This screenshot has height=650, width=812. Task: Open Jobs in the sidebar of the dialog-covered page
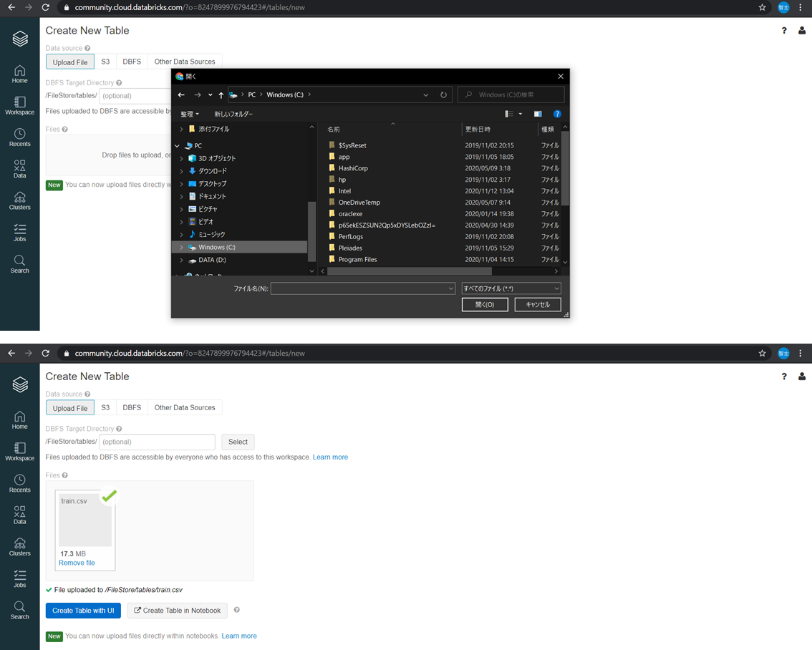click(x=19, y=233)
